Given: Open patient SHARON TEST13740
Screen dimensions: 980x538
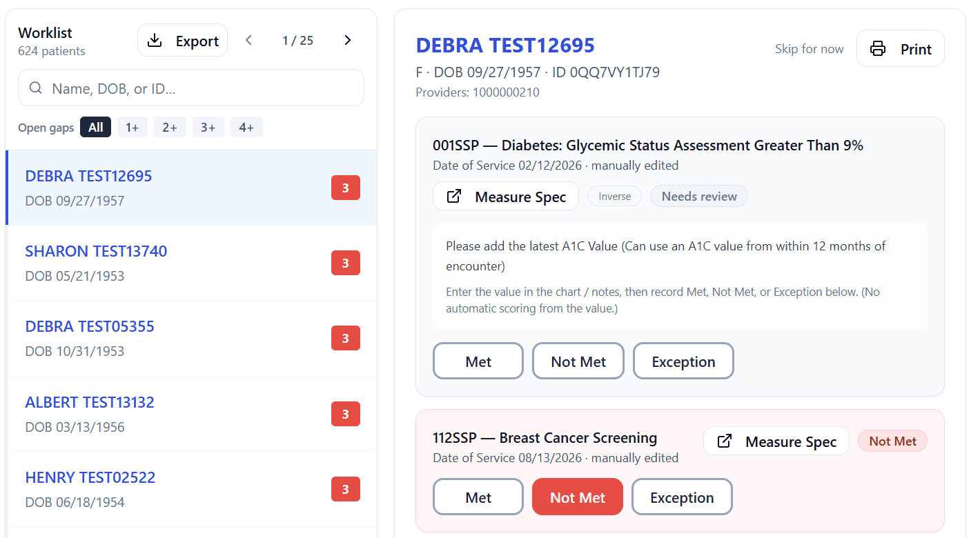Looking at the screenshot, I should [191, 263].
